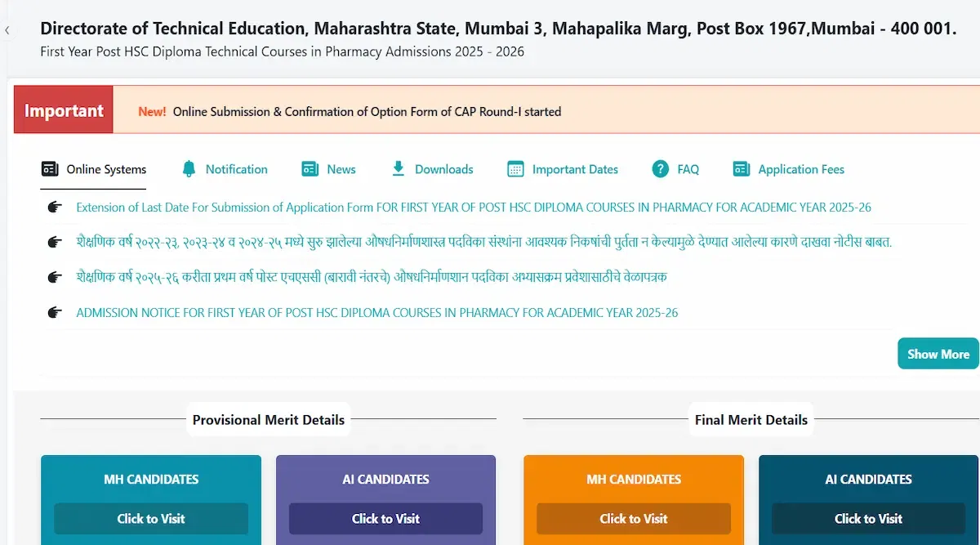Click the Application Fees icon
The height and width of the screenshot is (545, 980).
pyautogui.click(x=741, y=169)
